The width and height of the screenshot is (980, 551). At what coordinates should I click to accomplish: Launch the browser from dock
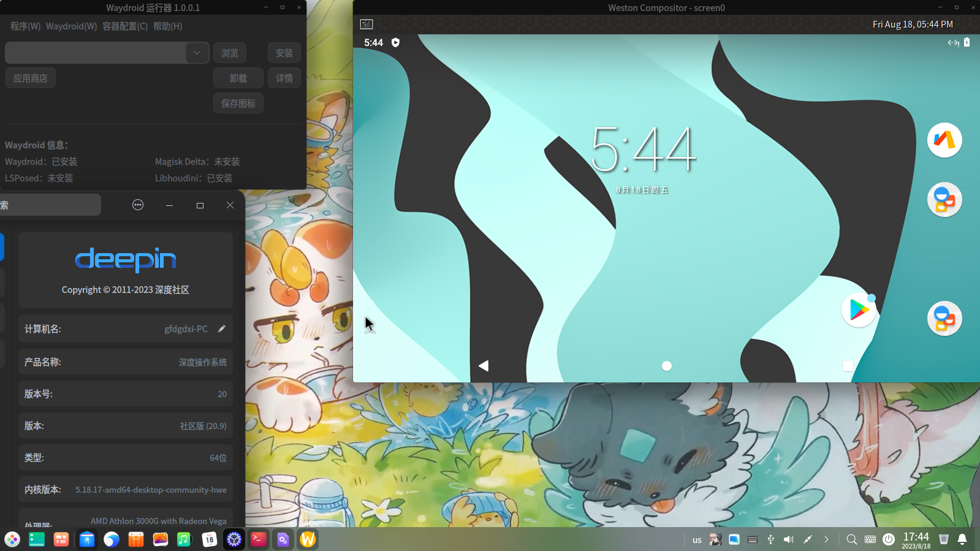[x=112, y=539]
